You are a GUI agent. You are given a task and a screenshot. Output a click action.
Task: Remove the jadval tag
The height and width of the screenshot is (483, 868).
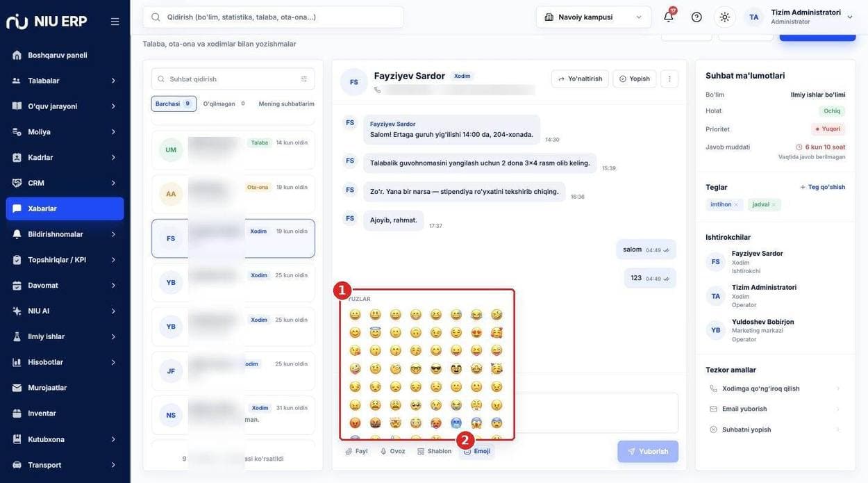click(774, 204)
